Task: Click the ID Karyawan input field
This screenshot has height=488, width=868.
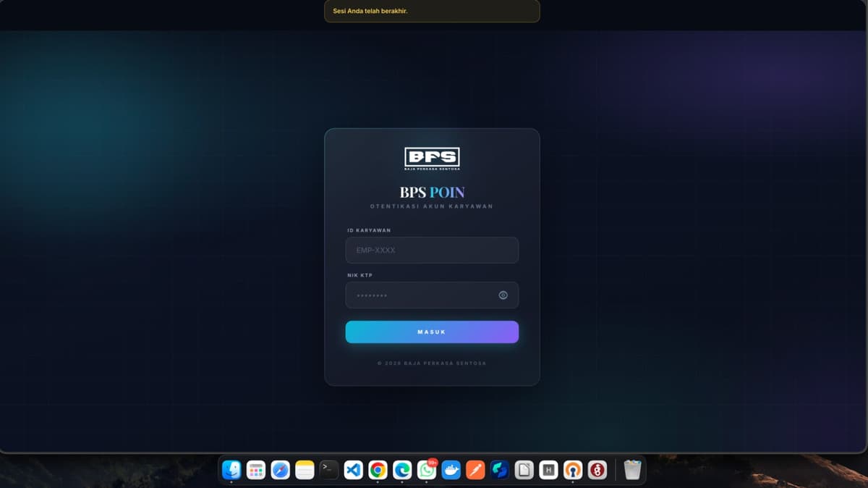Action: pyautogui.click(x=432, y=250)
